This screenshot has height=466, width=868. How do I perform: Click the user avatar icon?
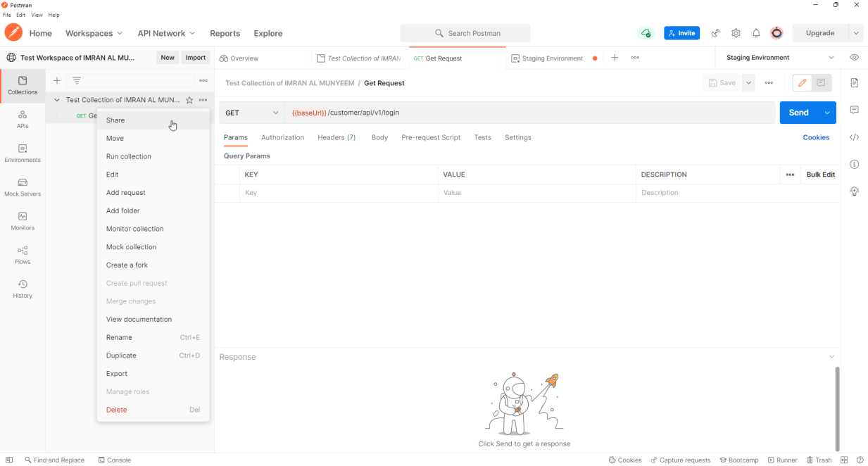776,33
